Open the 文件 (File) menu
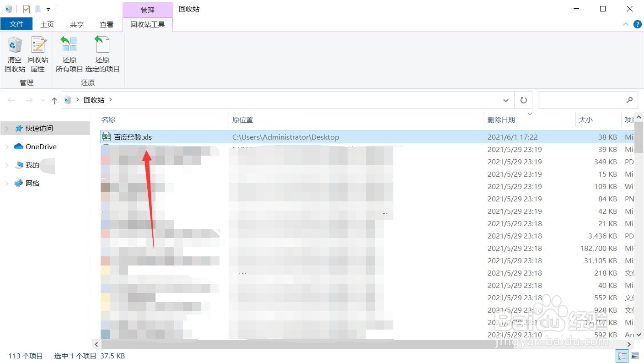The height and width of the screenshot is (363, 644). pos(16,24)
